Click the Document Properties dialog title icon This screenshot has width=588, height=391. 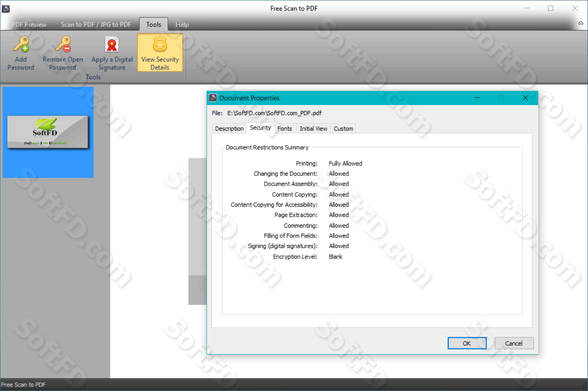[213, 98]
